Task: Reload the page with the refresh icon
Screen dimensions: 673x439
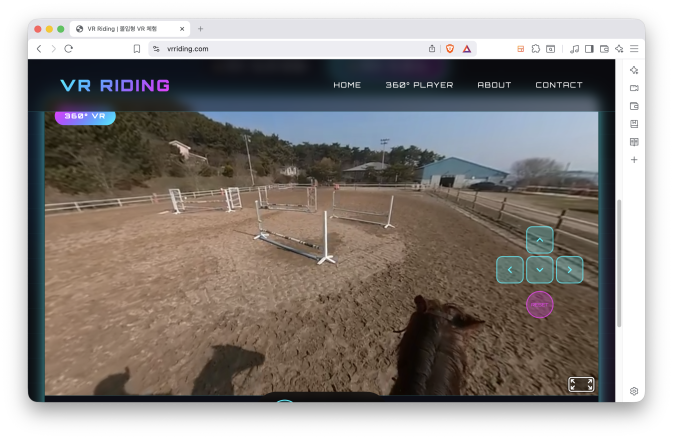Action: click(69, 48)
